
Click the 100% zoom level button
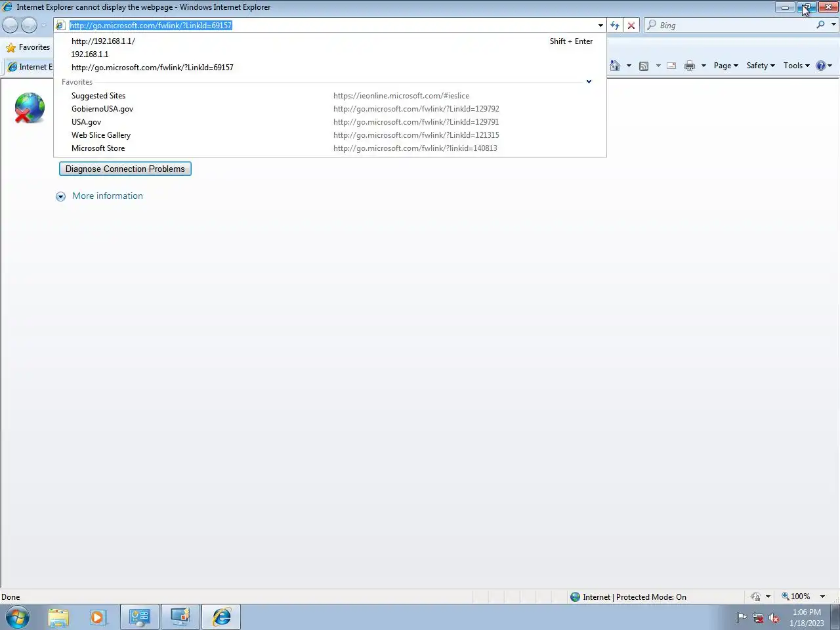(795, 597)
